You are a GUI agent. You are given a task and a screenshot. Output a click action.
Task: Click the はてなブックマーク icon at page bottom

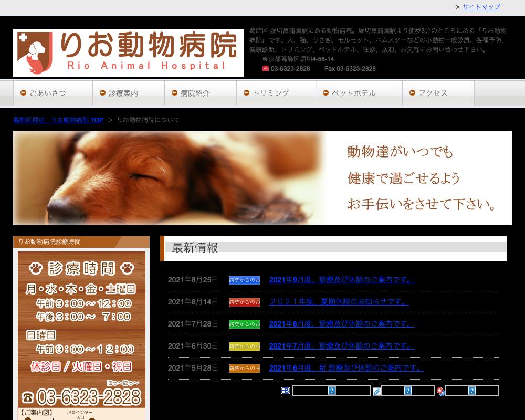pos(285,390)
